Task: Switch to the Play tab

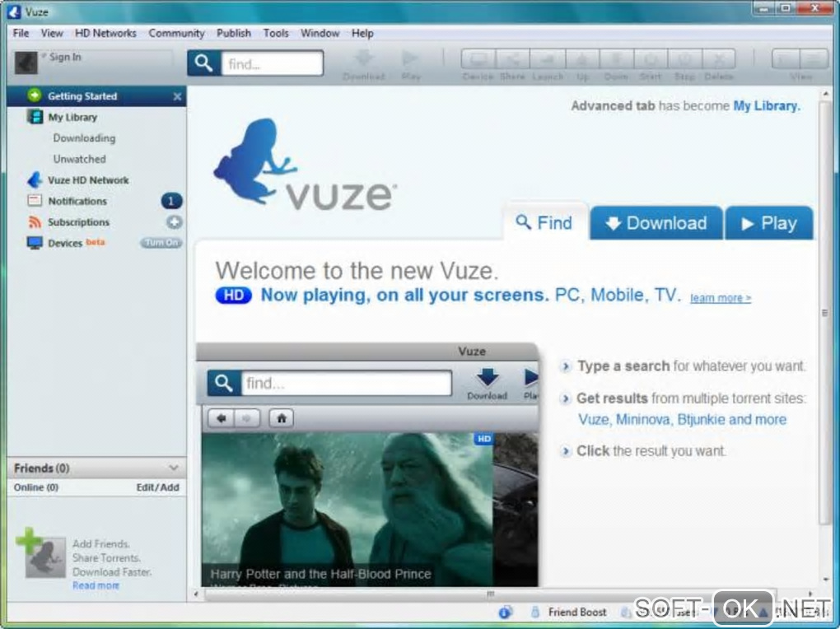Action: 768,222
